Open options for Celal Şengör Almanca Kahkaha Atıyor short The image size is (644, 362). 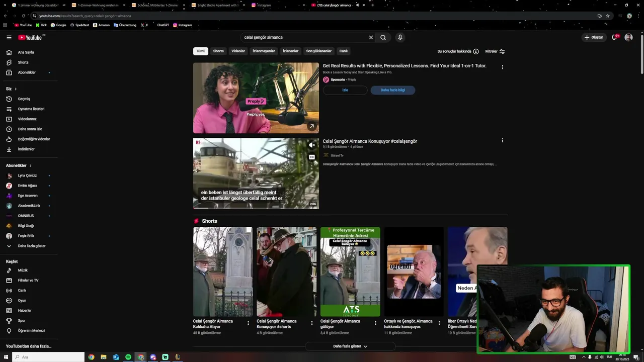[x=248, y=323]
